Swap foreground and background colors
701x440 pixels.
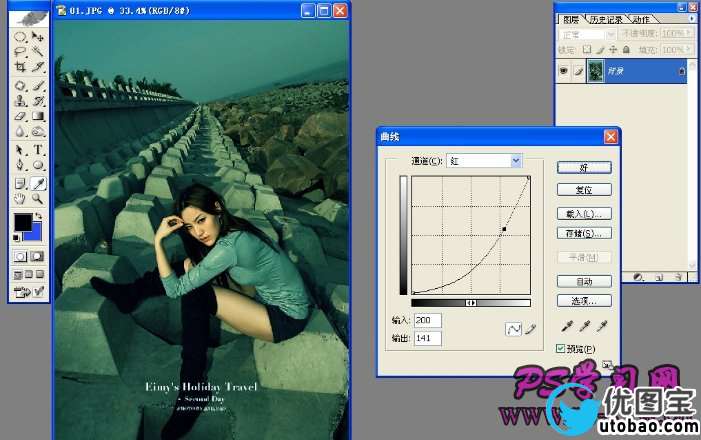pos(39,216)
